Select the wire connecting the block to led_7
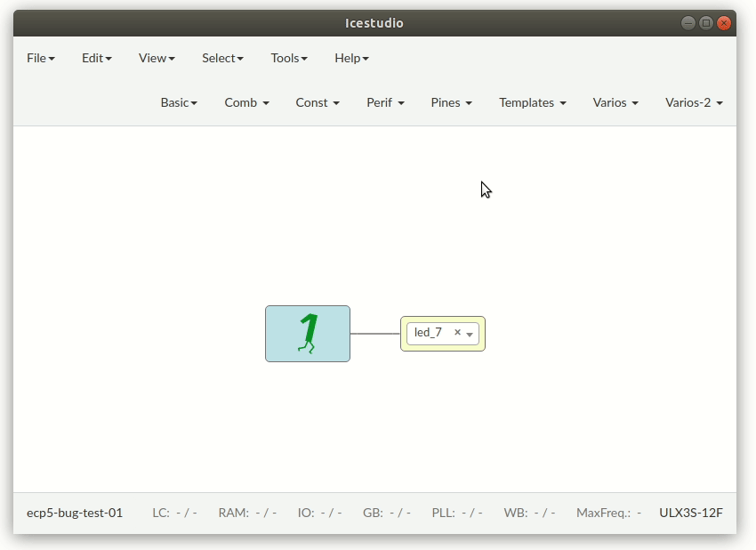756x550 pixels. pyautogui.click(x=377, y=333)
